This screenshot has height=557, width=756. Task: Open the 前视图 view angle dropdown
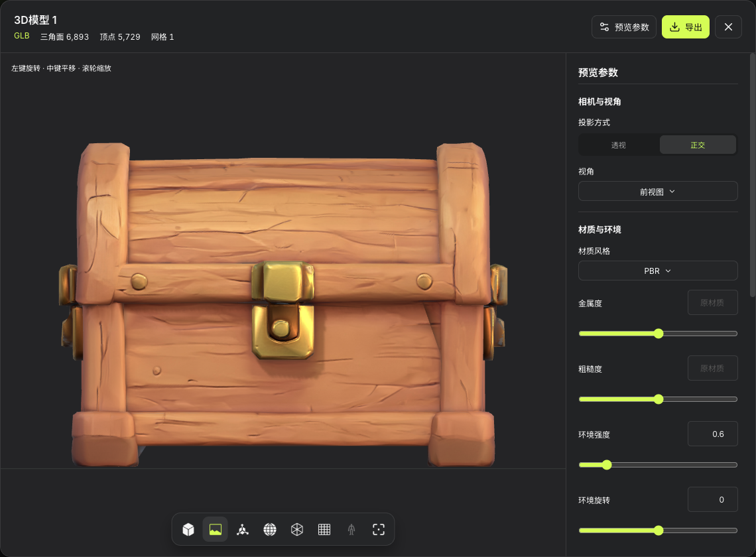(658, 192)
